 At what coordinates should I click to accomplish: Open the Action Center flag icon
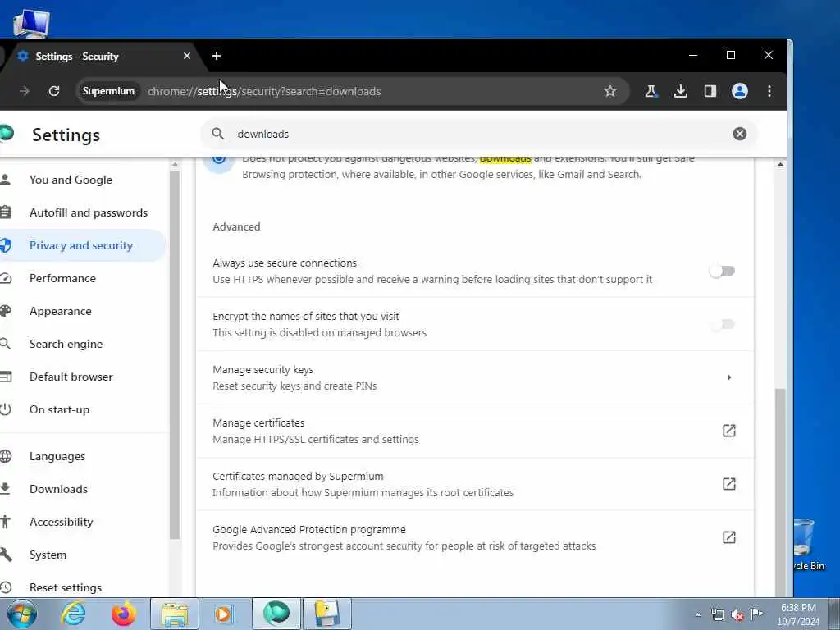point(756,614)
